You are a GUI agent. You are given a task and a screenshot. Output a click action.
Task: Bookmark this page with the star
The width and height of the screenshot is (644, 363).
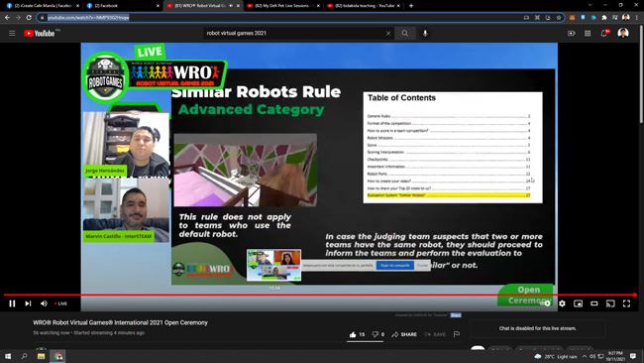pyautogui.click(x=559, y=18)
